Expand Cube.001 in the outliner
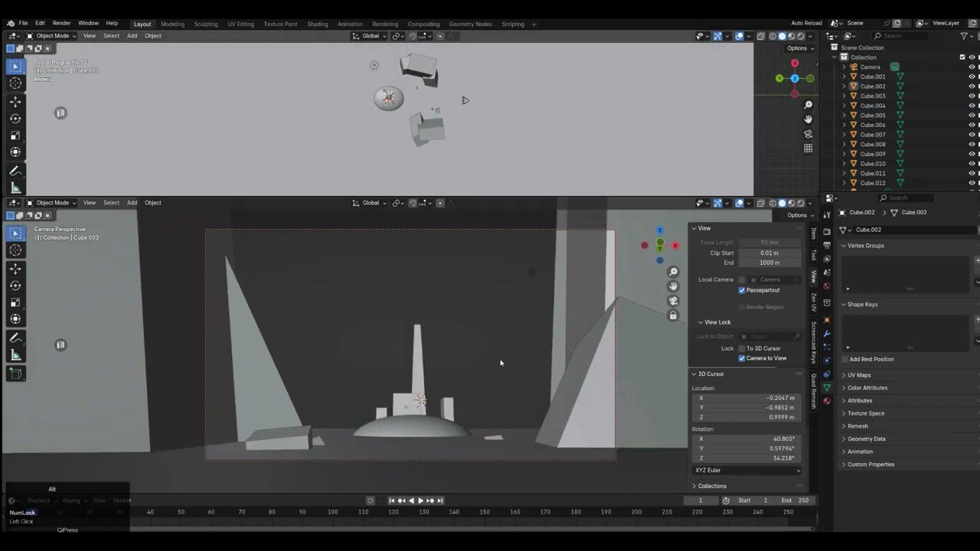This screenshot has height=551, width=980. (x=844, y=77)
